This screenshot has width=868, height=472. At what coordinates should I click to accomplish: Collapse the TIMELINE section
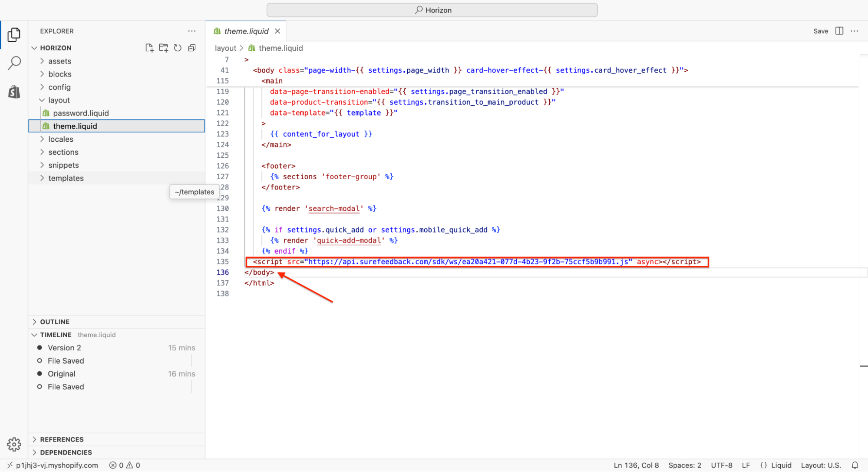click(x=56, y=335)
